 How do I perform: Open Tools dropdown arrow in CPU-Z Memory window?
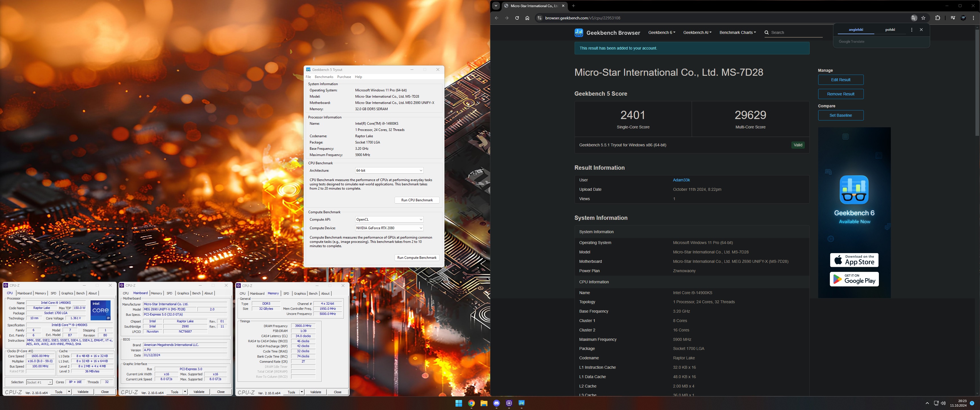pos(302,392)
